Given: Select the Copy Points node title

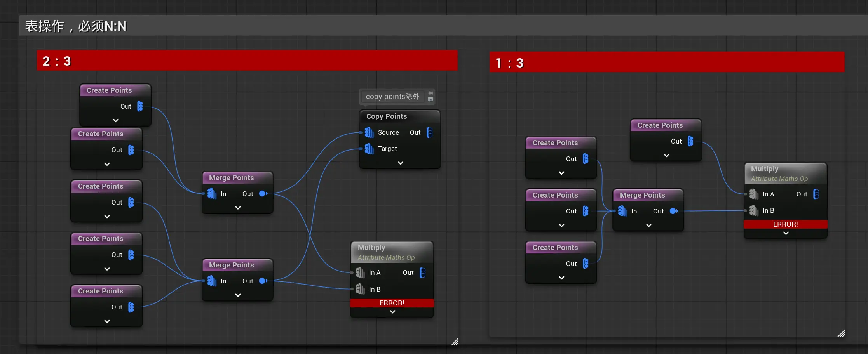Looking at the screenshot, I should click(x=387, y=116).
